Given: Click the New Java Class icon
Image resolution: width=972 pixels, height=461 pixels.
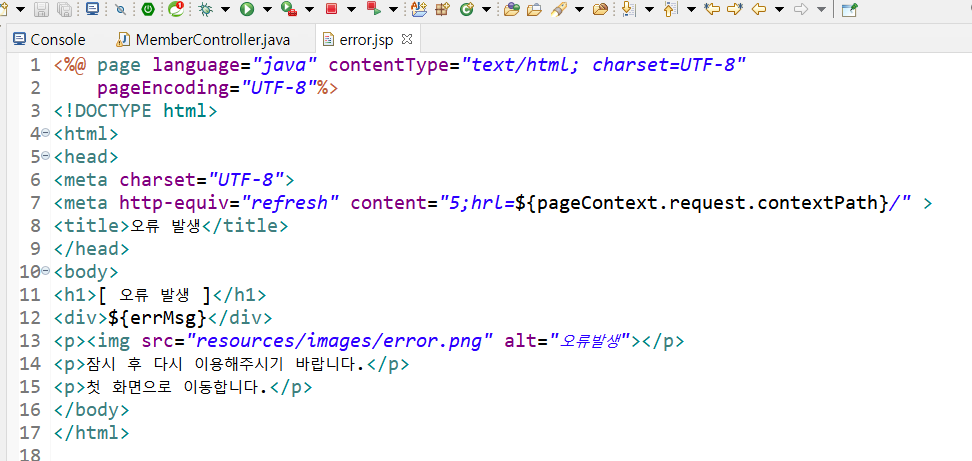Looking at the screenshot, I should (467, 9).
